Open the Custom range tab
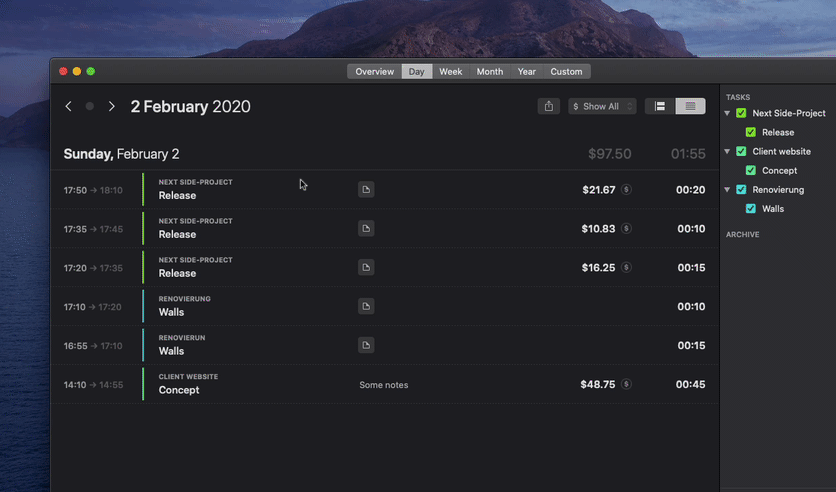 point(566,71)
